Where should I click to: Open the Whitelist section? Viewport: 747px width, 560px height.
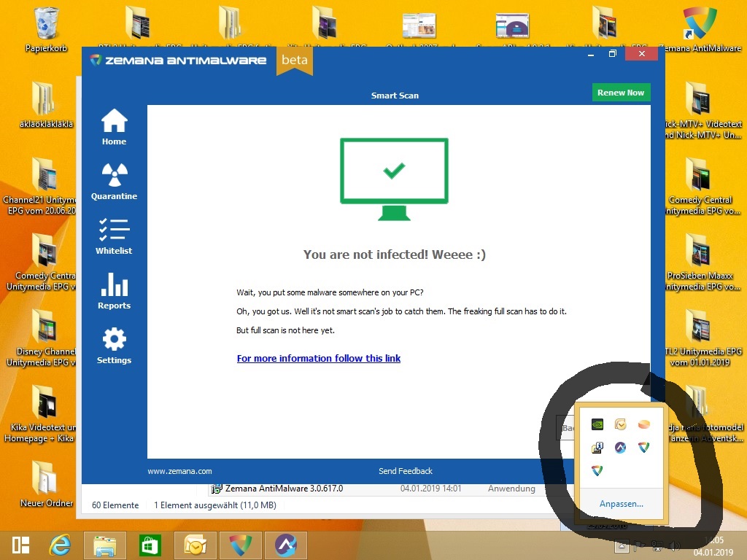click(x=114, y=236)
